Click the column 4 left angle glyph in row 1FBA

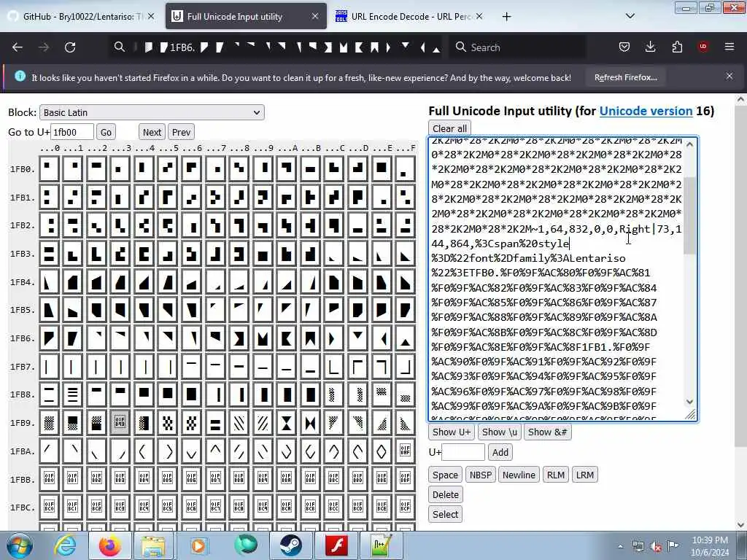click(144, 451)
